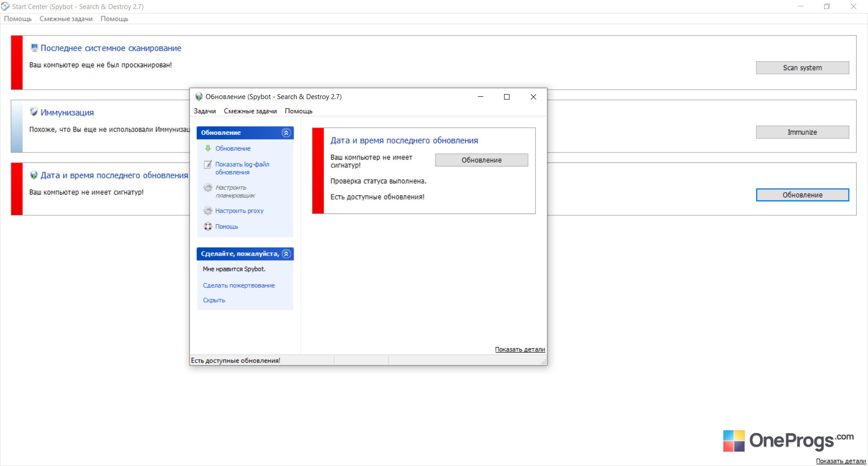Click the globe icon beside Start Center's Дата и время

pyautogui.click(x=34, y=175)
